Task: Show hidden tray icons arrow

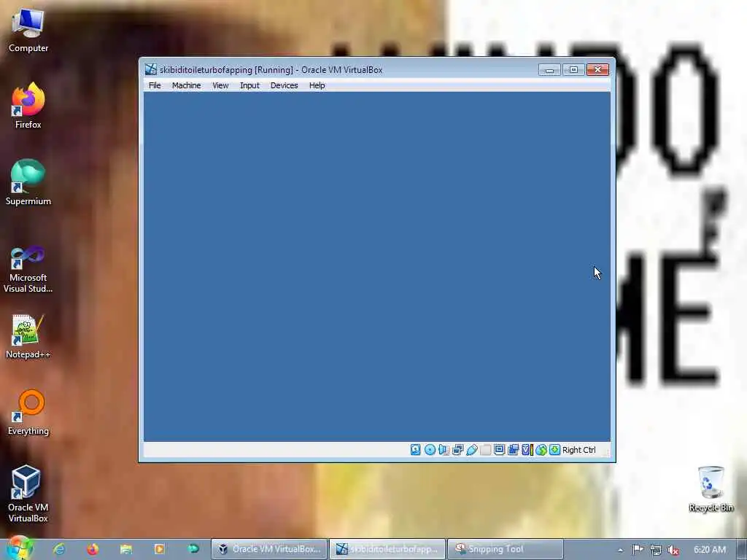Action: point(620,550)
